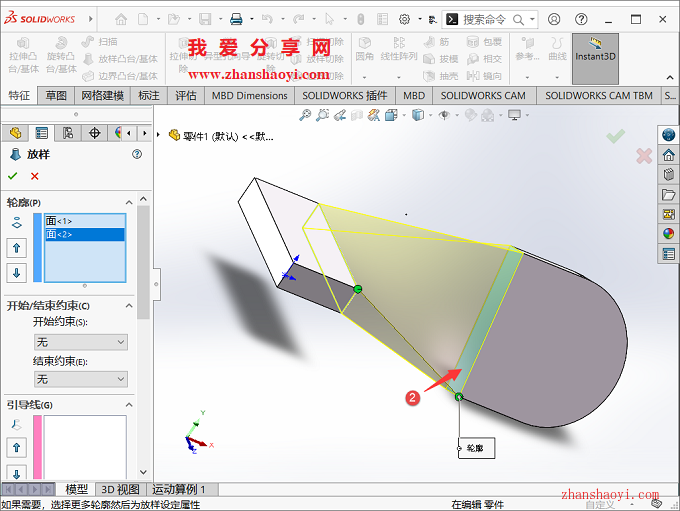This screenshot has width=680, height=511.
Task: Toggle the Instant3D button
Action: pyautogui.click(x=596, y=50)
